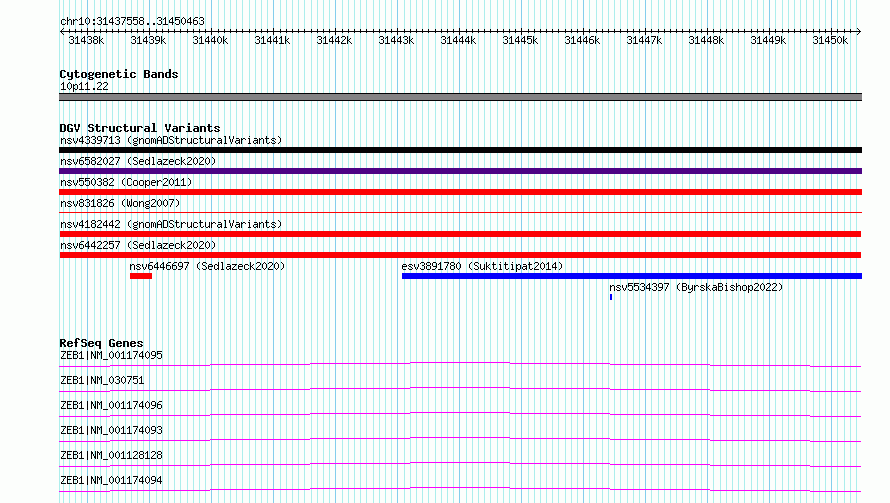Viewport: 890px width, 503px height.
Task: Click the chr10:31437558..31450463 coordinate label
Action: tap(132, 22)
